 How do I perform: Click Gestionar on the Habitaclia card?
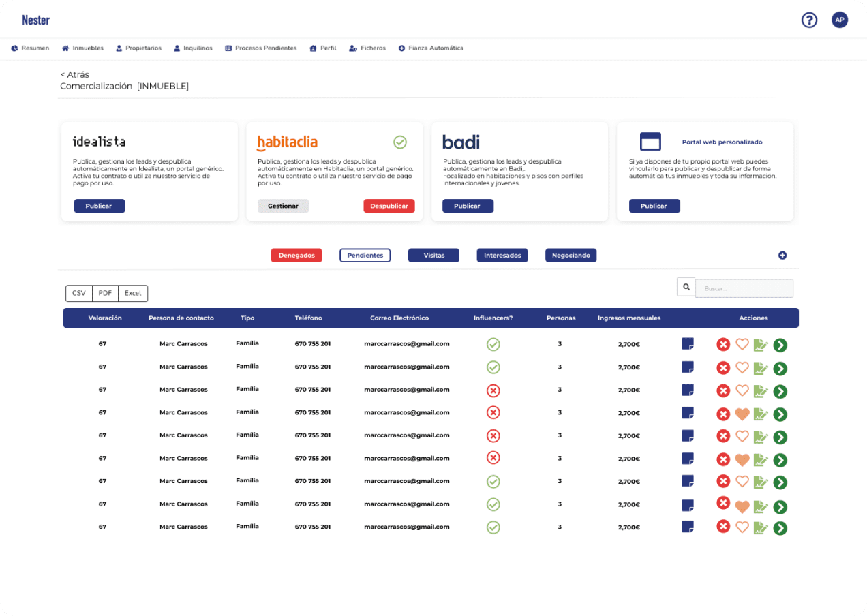(x=283, y=206)
